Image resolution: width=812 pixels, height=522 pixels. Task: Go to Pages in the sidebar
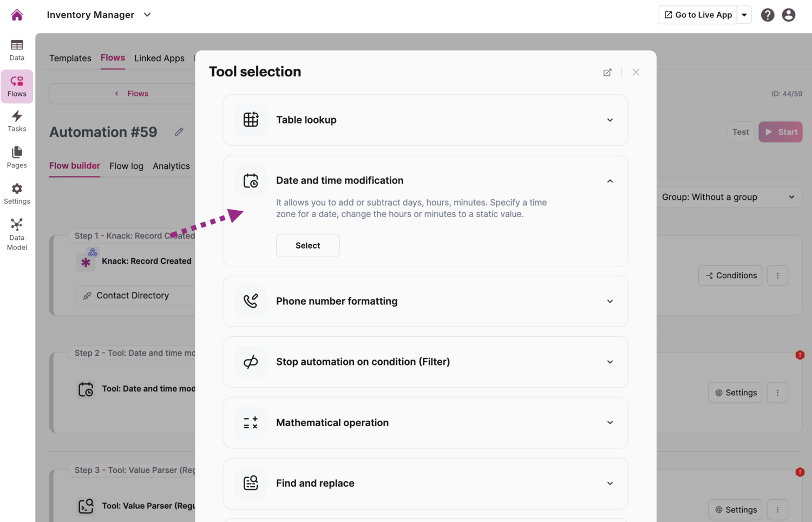(x=17, y=157)
